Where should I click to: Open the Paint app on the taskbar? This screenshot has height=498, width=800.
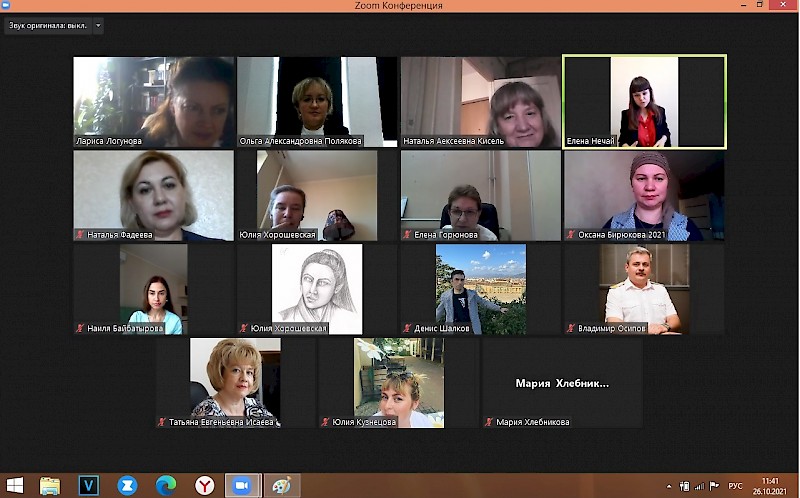(x=281, y=485)
